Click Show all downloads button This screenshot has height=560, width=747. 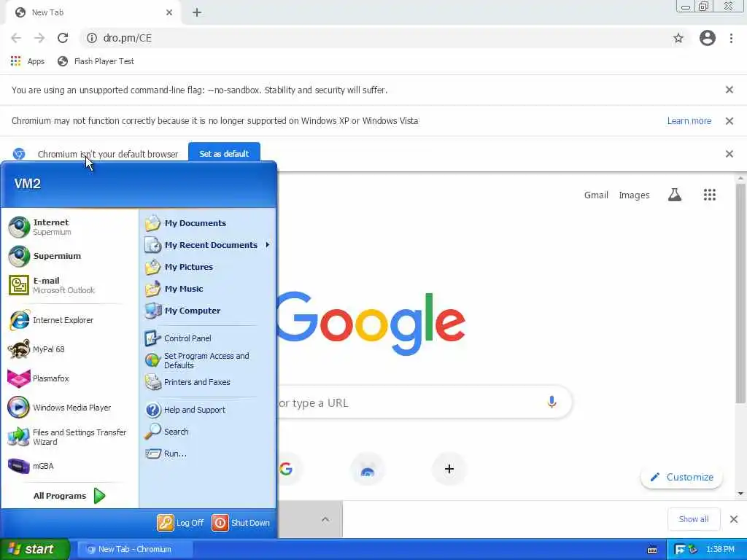[x=693, y=519]
